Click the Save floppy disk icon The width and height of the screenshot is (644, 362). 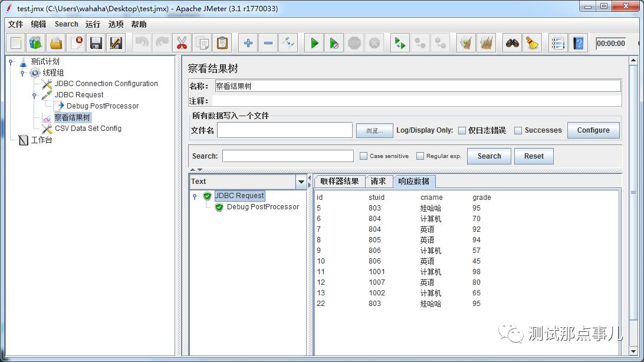[x=96, y=43]
